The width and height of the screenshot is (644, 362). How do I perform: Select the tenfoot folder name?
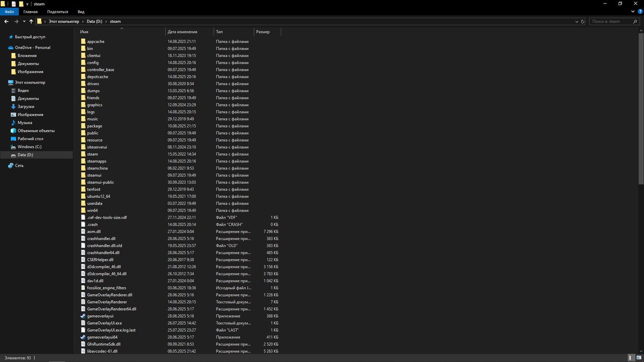pyautogui.click(x=94, y=189)
